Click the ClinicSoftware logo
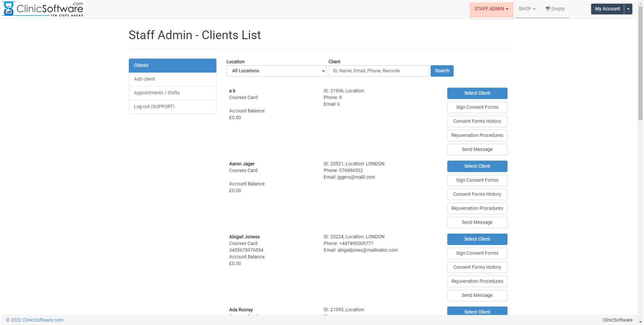The width and height of the screenshot is (644, 325). [43, 9]
